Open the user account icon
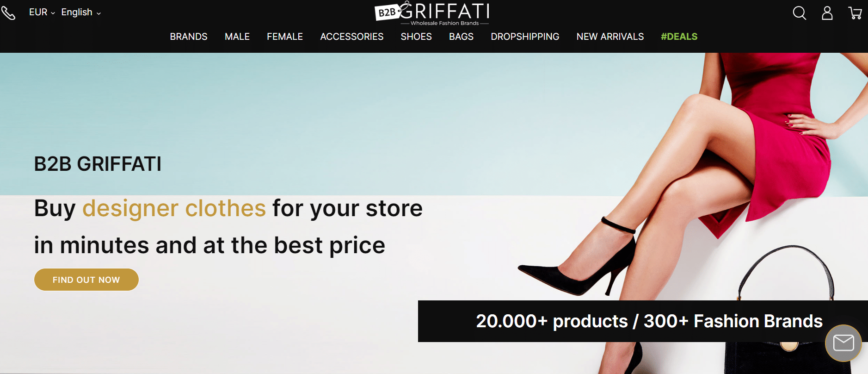Image resolution: width=868 pixels, height=374 pixels. (827, 13)
